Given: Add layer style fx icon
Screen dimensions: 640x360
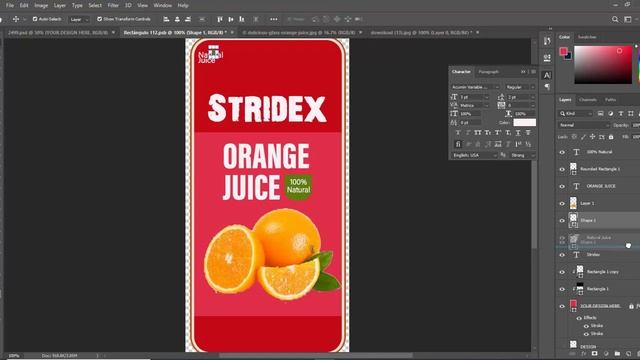Looking at the screenshot, I should tap(584, 353).
